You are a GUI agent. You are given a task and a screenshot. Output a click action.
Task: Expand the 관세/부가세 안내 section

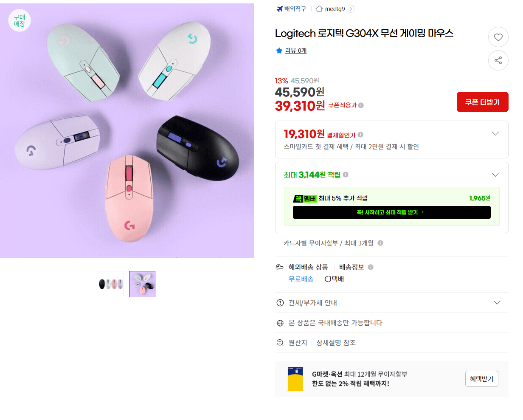[497, 302]
